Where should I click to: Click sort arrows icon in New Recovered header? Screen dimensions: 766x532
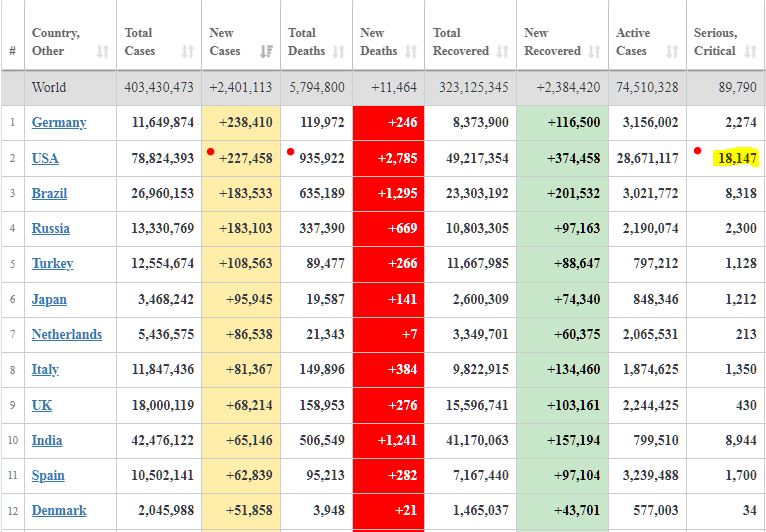595,51
